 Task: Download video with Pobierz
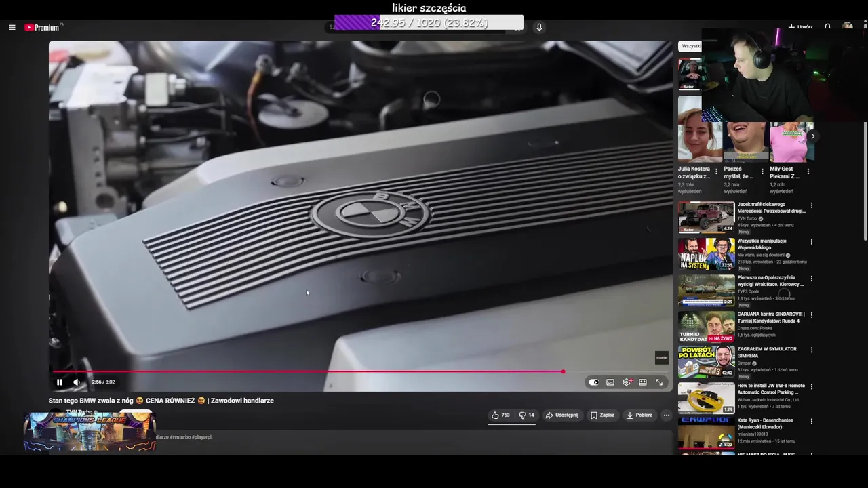click(x=639, y=415)
